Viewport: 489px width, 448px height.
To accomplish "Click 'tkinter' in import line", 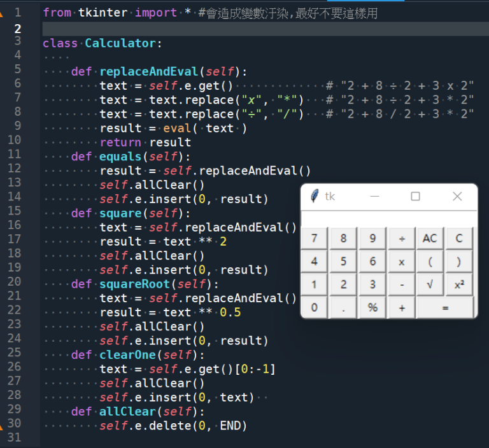I will tap(103, 13).
